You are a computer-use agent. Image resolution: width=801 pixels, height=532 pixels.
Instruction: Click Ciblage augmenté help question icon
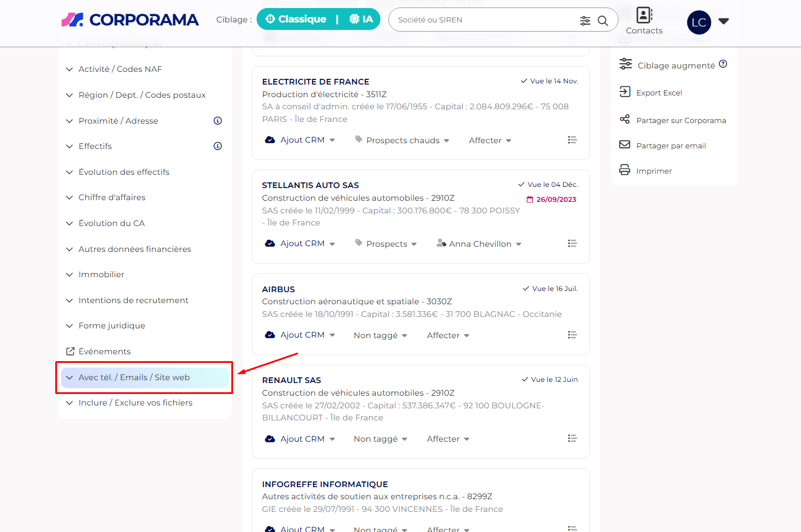pos(723,64)
